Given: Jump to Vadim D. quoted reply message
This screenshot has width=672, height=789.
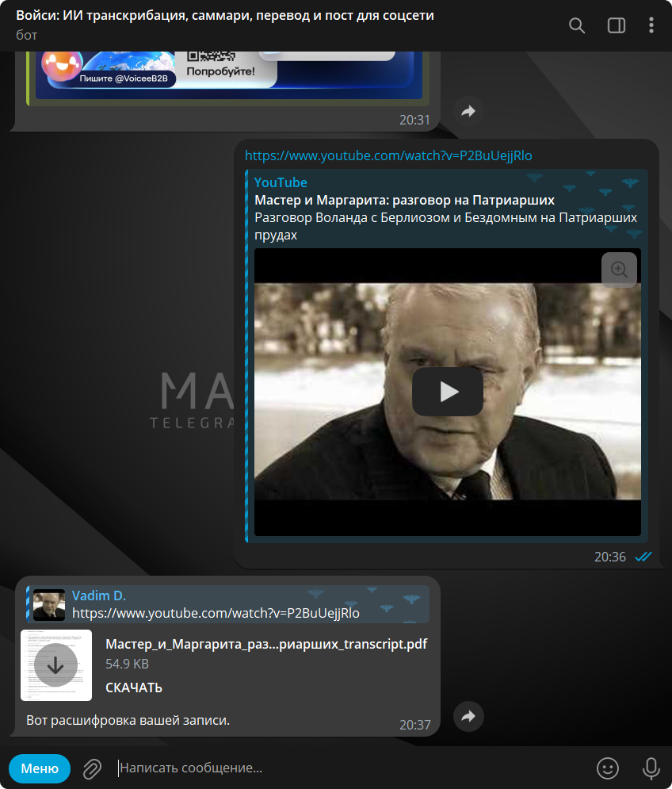Looking at the screenshot, I should coord(228,604).
